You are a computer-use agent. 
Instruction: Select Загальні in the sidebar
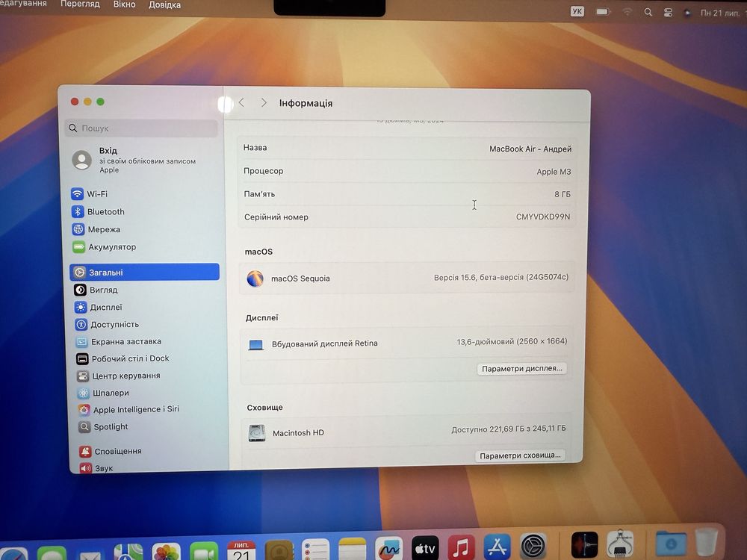click(144, 272)
